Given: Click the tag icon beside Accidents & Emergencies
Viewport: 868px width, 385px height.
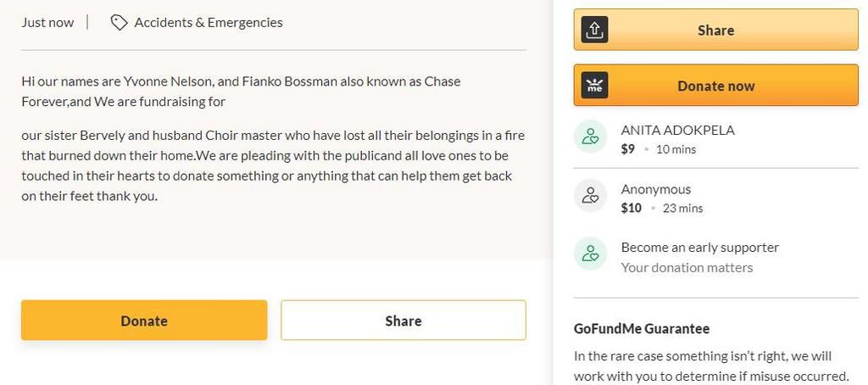Looking at the screenshot, I should click(119, 23).
